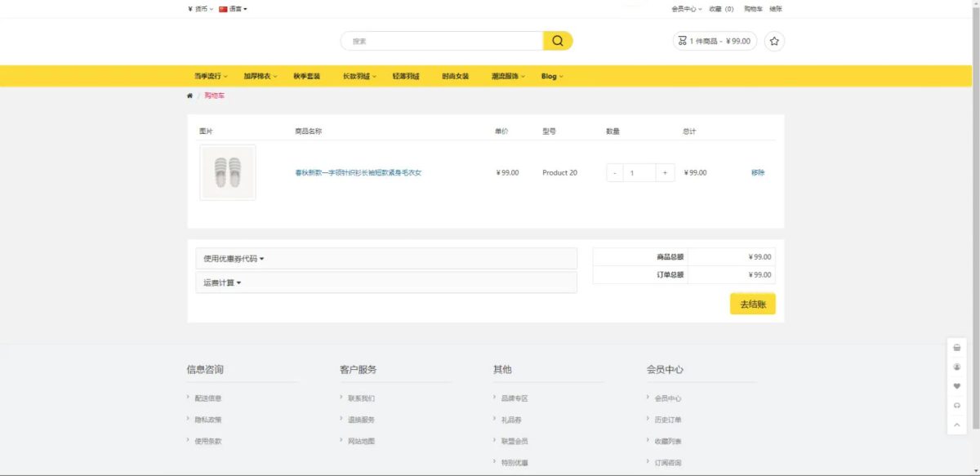Open the floating sidebar headset support icon
This screenshot has height=476, width=980.
pyautogui.click(x=957, y=406)
